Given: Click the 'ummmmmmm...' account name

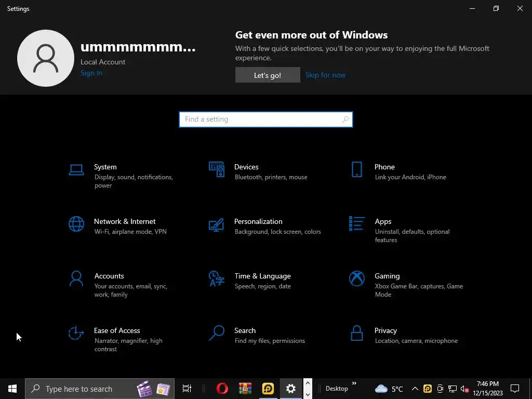Looking at the screenshot, I should (138, 47).
